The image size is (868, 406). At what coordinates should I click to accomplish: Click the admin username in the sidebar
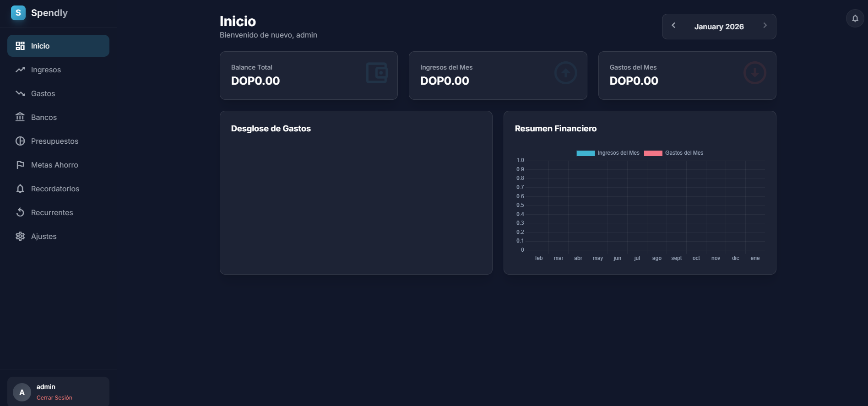[46, 387]
